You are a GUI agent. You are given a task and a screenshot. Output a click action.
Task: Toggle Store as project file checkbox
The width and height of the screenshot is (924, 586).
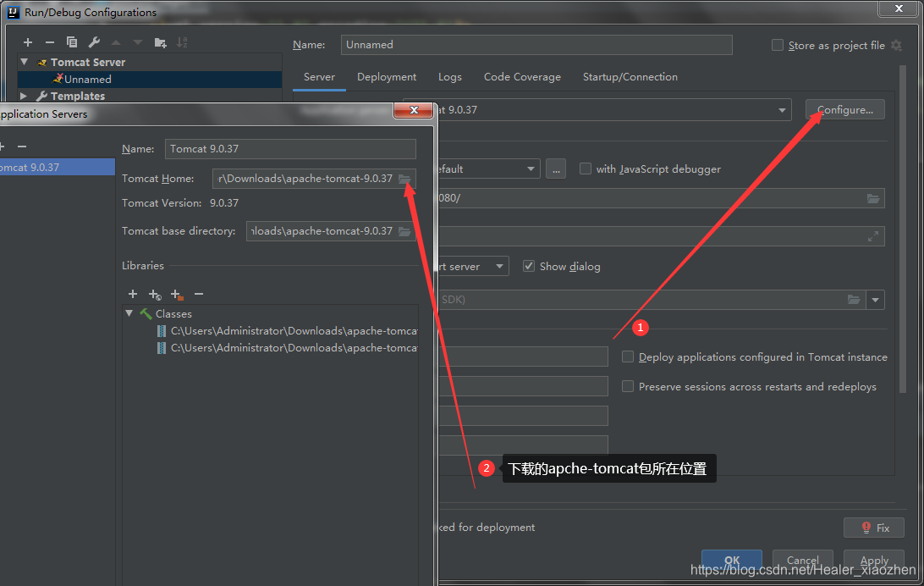click(778, 45)
